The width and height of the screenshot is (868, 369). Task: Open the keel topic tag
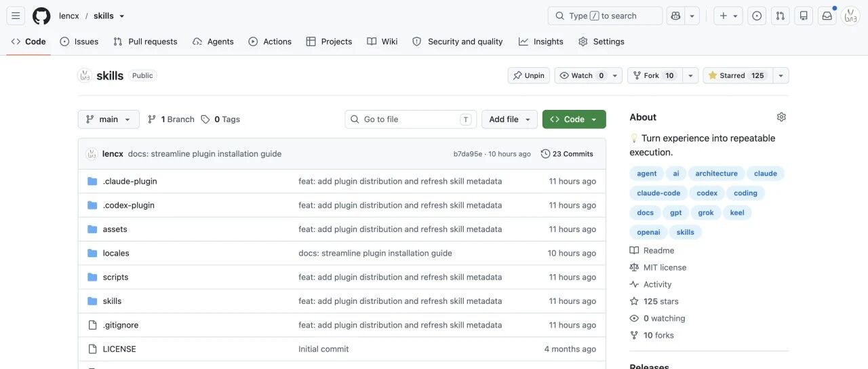[x=737, y=213]
